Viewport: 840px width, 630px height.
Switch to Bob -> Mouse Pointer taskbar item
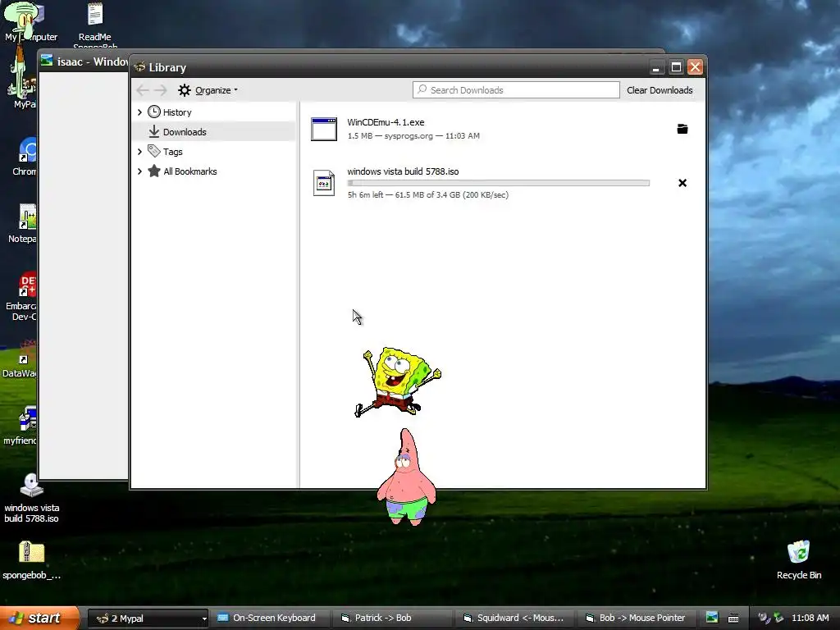click(637, 619)
